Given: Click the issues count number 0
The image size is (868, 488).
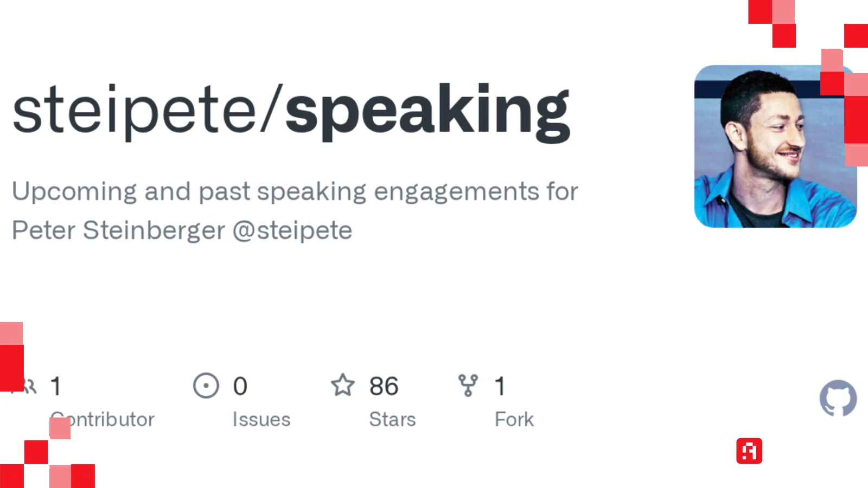Looking at the screenshot, I should [240, 386].
